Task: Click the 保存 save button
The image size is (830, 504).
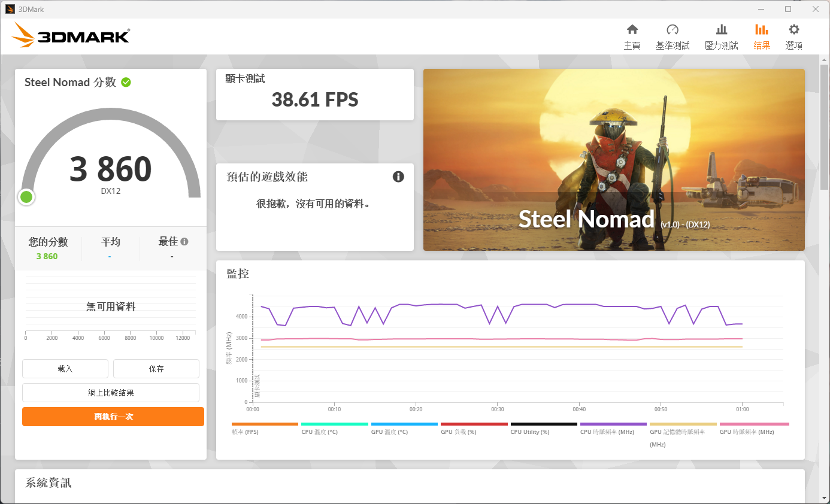Action: (x=156, y=369)
